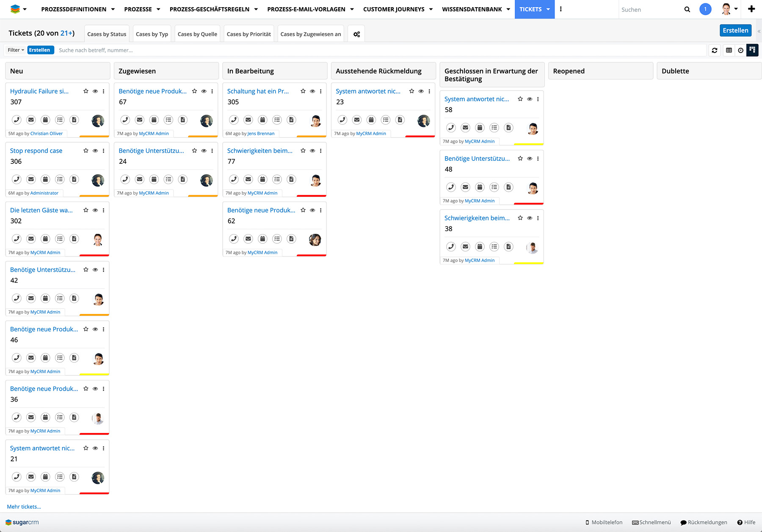This screenshot has width=762, height=532.
Task: Click the phone icon on ticket 307
Action: click(17, 120)
